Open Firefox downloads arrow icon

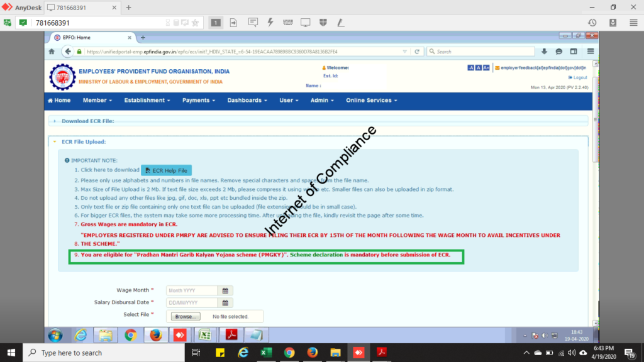pyautogui.click(x=544, y=52)
